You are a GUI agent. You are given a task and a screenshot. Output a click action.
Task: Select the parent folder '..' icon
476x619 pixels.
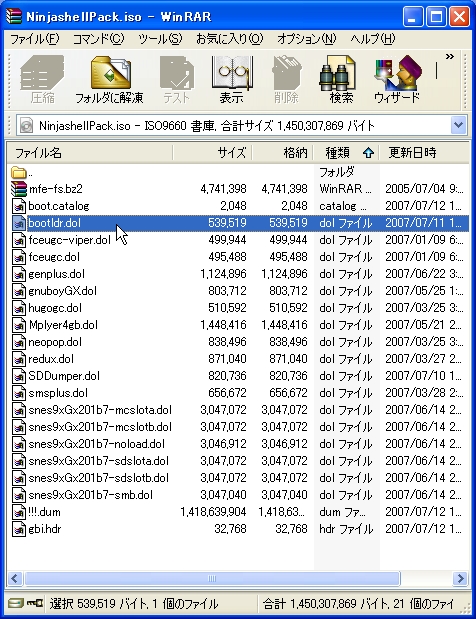pyautogui.click(x=19, y=173)
